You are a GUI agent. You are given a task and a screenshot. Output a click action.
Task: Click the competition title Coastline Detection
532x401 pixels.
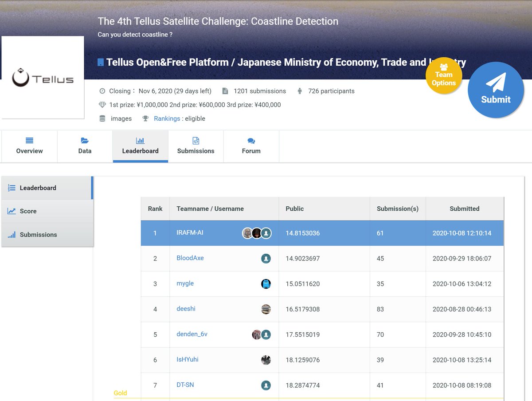218,21
